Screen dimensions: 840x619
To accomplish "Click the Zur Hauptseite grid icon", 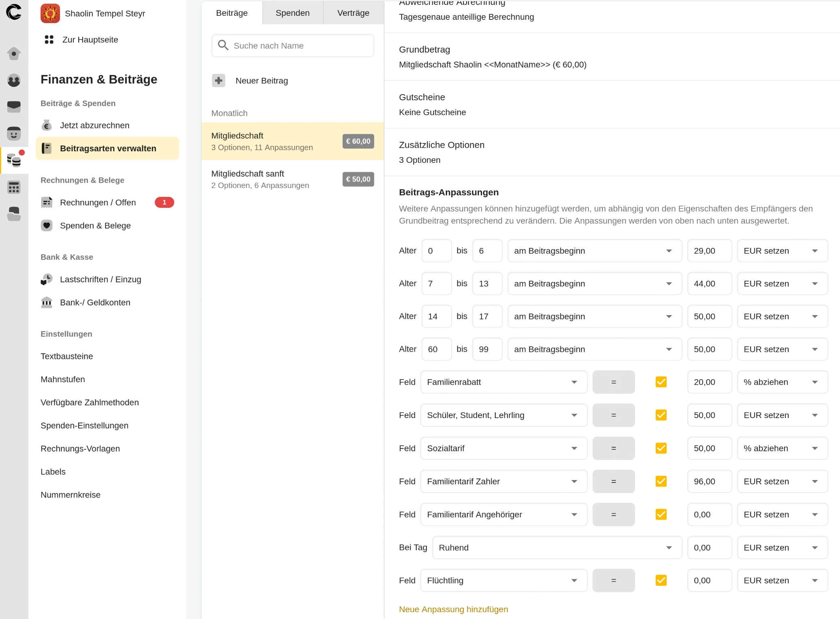I will click(x=49, y=40).
